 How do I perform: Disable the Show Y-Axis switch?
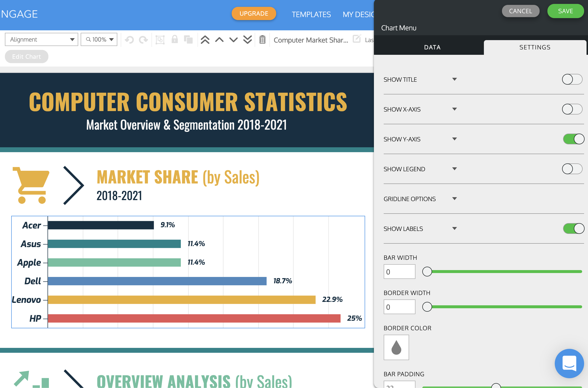(x=573, y=139)
